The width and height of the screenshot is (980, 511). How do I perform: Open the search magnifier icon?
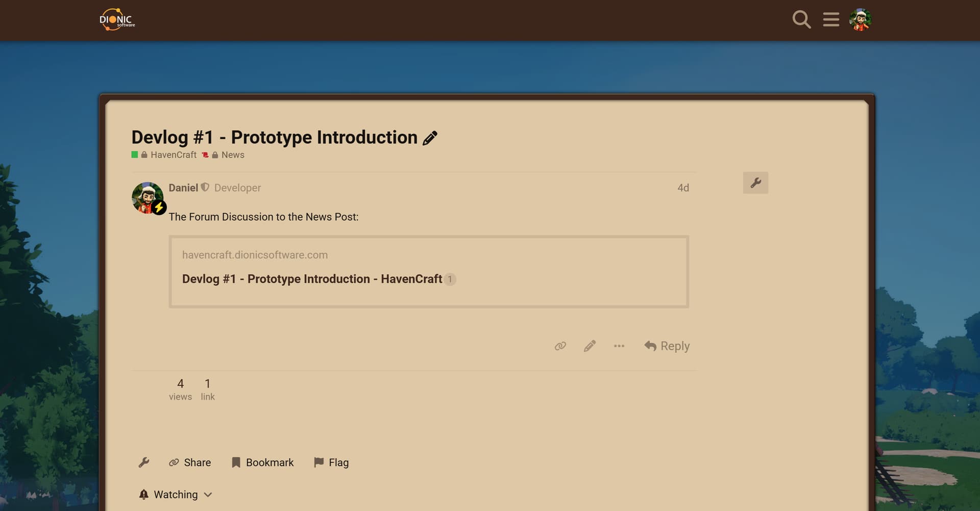pos(801,19)
